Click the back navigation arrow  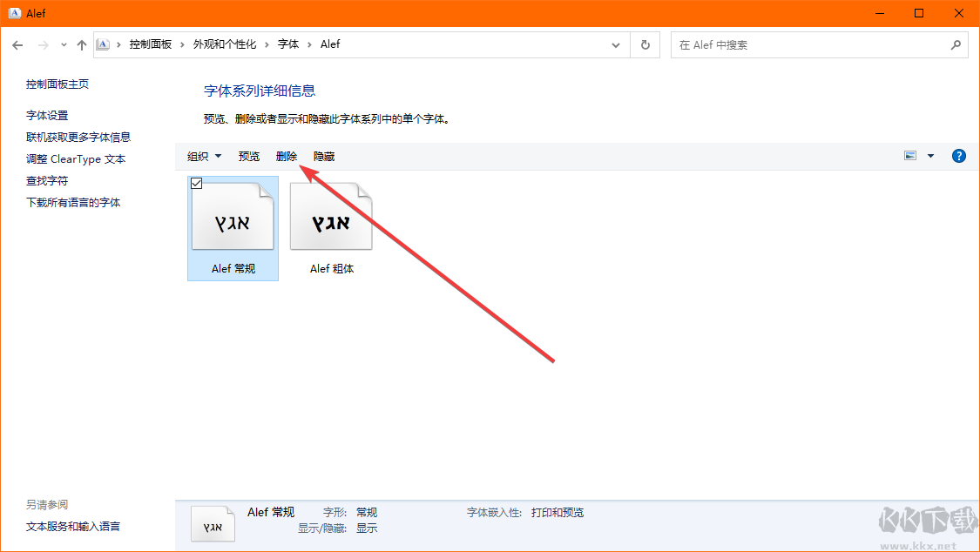point(17,44)
